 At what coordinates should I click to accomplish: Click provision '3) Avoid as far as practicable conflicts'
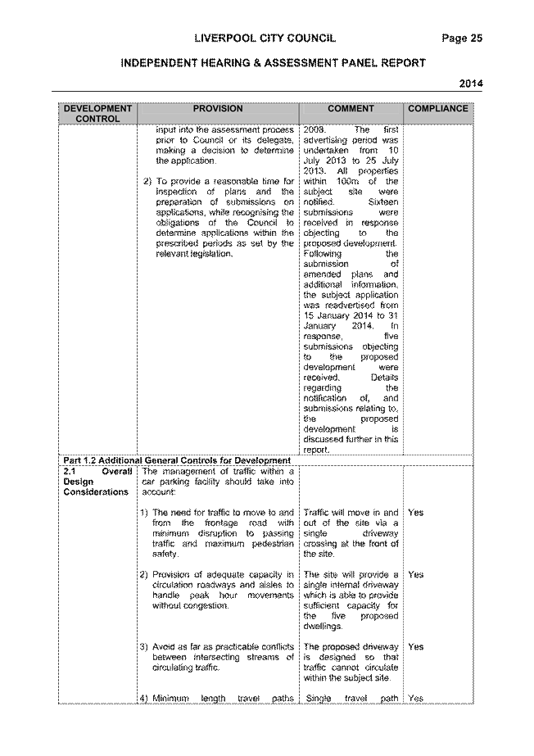217,657
